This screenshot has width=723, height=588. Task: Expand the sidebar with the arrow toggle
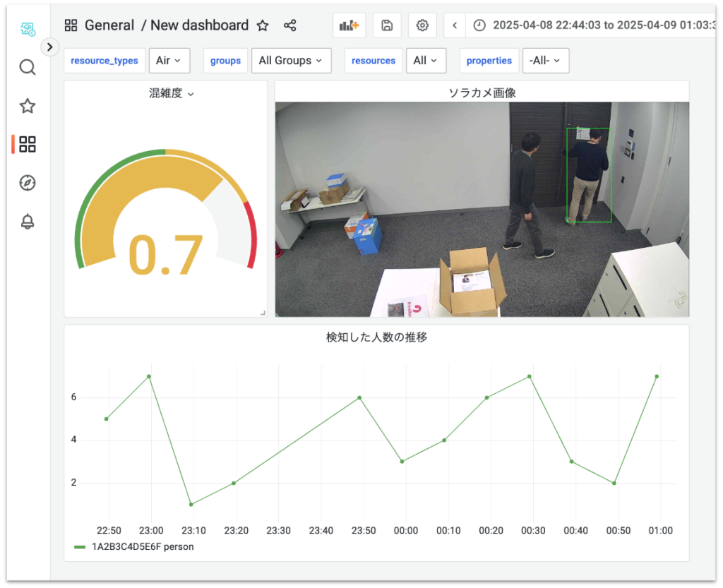pos(49,47)
